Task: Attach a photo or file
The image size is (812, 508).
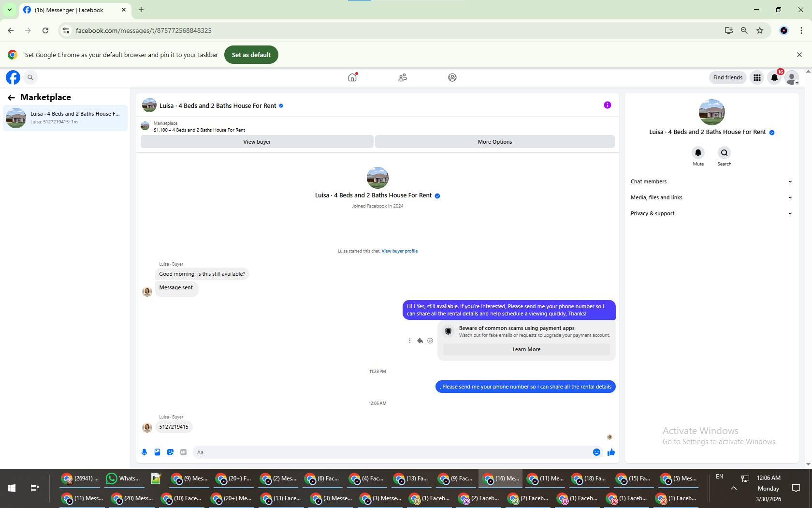Action: [157, 452]
